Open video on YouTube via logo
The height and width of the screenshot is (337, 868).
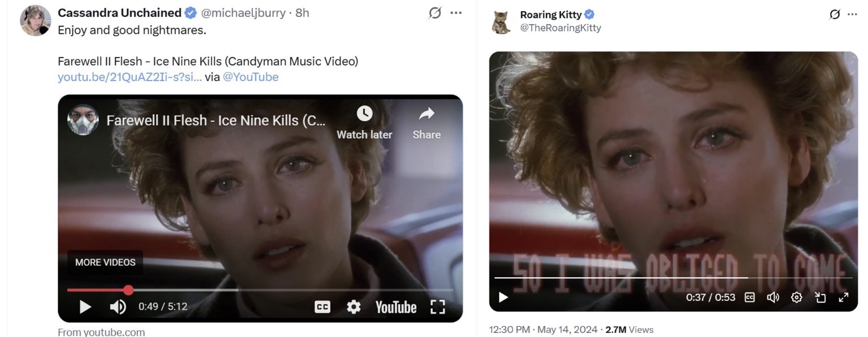pyautogui.click(x=396, y=307)
